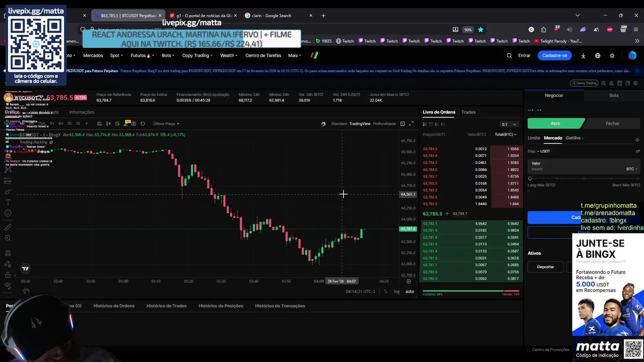
Task: Open Centro de Tarefas menu item
Action: point(263,55)
